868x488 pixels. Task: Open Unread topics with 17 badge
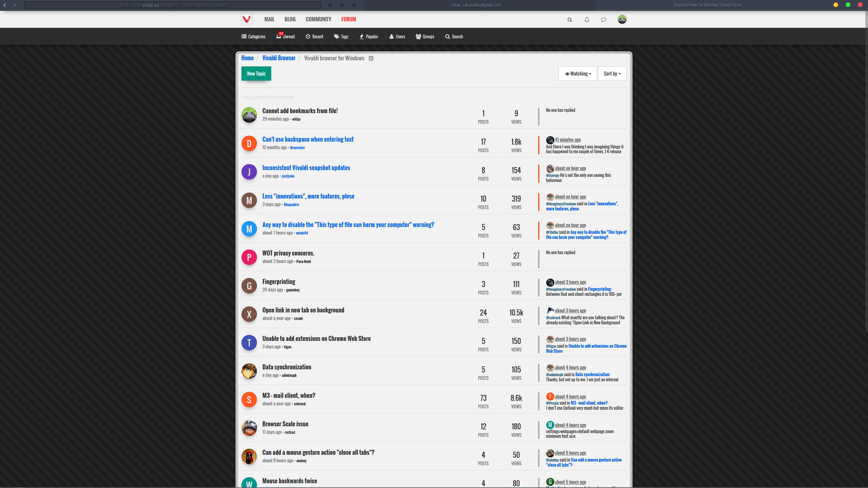(285, 36)
